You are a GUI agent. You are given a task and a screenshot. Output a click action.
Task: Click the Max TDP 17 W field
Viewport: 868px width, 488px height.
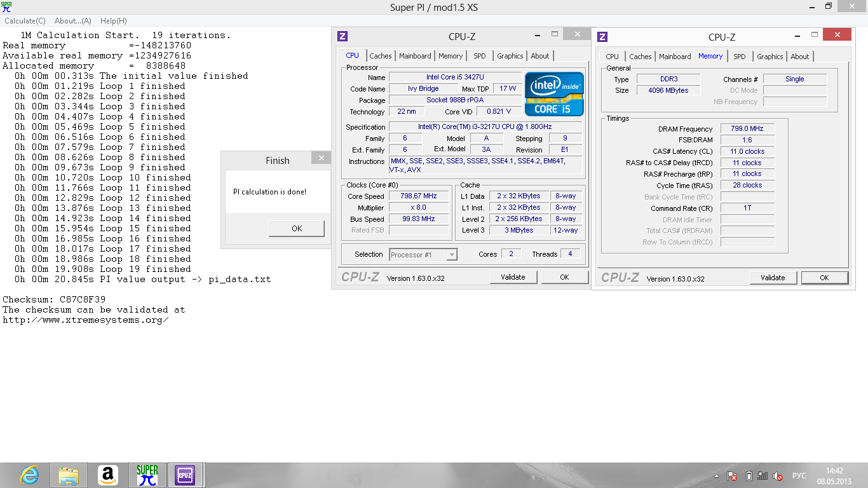[x=507, y=89]
